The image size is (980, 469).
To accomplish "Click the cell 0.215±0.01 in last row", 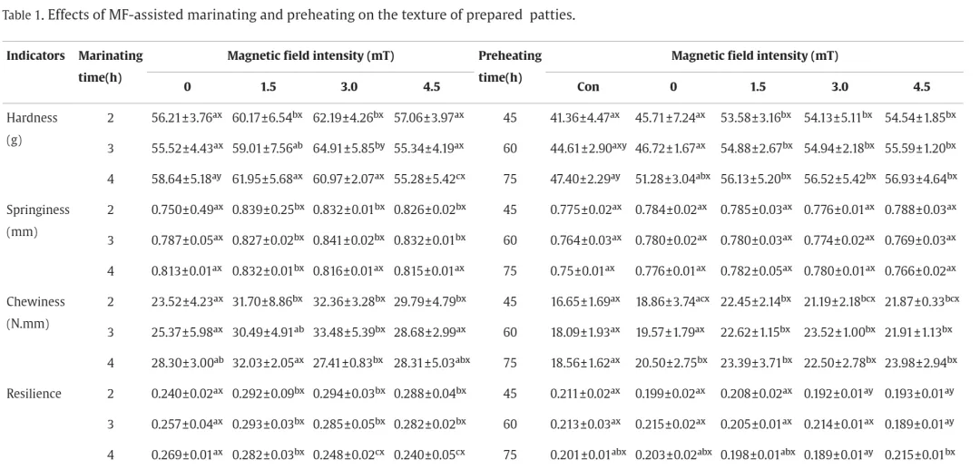I will 920,454.
